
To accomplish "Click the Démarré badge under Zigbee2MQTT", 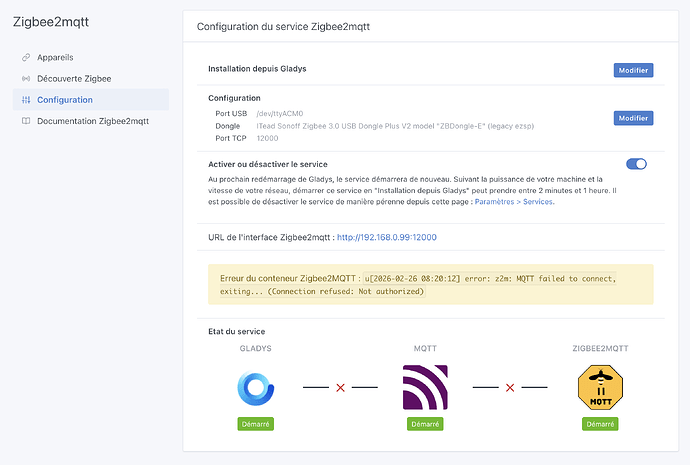I will tap(599, 424).
